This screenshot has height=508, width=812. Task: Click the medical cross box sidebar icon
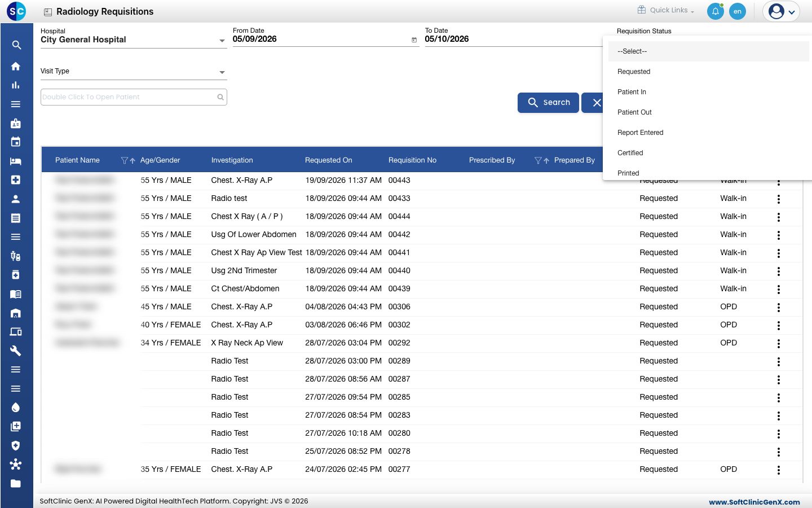[16, 179]
